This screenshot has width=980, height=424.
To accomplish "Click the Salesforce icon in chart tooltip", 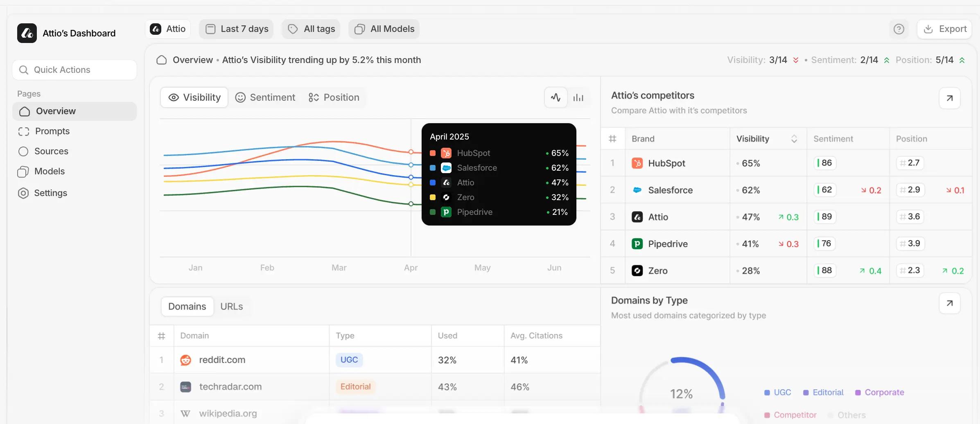I will (x=446, y=168).
